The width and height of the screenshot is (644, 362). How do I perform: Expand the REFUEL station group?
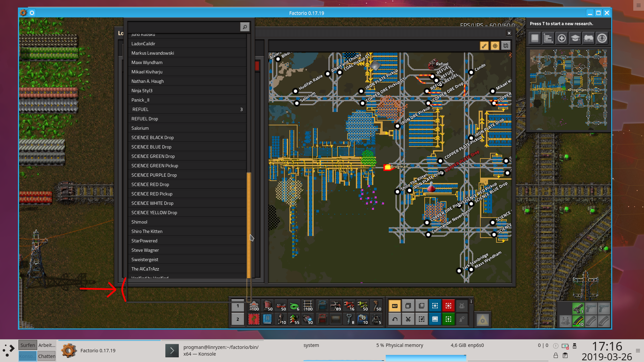point(187,110)
